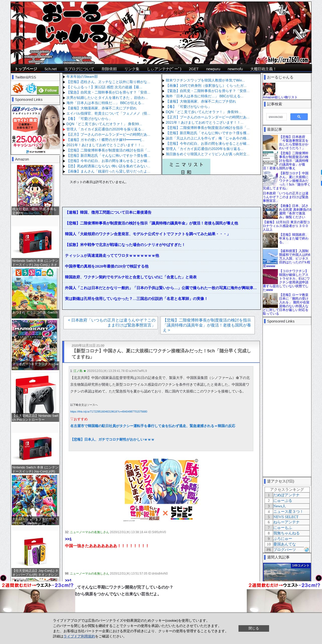Open ティッシュが高速道路走ってて headline
Viewport: 322px width, 644px height.
coord(112,255)
